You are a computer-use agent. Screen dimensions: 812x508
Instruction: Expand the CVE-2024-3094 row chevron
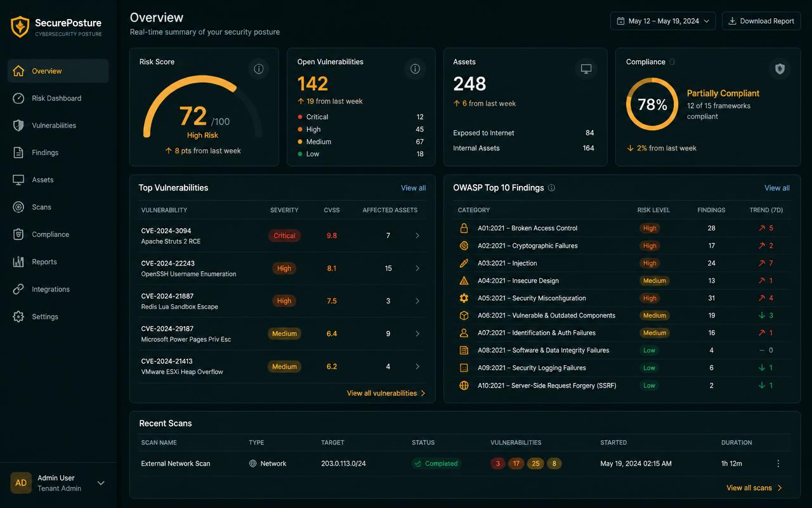pos(417,236)
